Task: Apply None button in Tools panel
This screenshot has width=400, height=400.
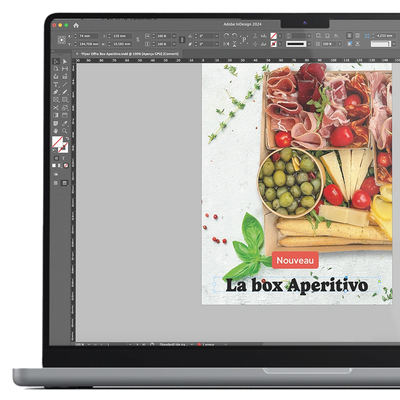Action: pyautogui.click(x=66, y=166)
